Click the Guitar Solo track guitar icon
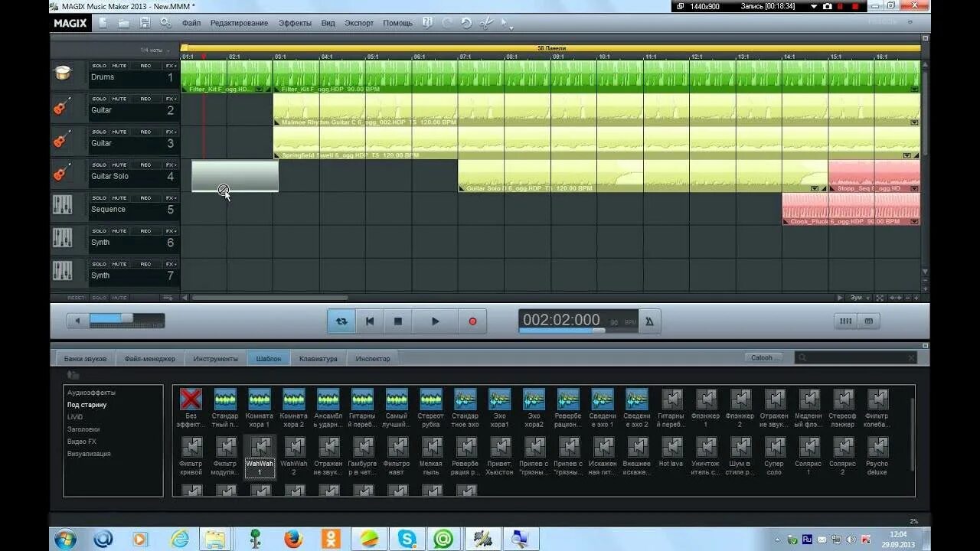Screen dimensions: 980x551 click(x=62, y=173)
